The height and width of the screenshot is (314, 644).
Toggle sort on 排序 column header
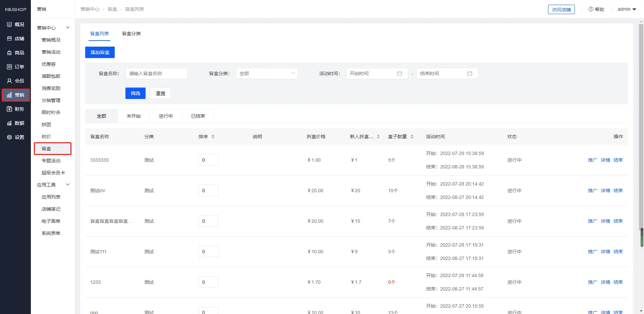point(213,137)
